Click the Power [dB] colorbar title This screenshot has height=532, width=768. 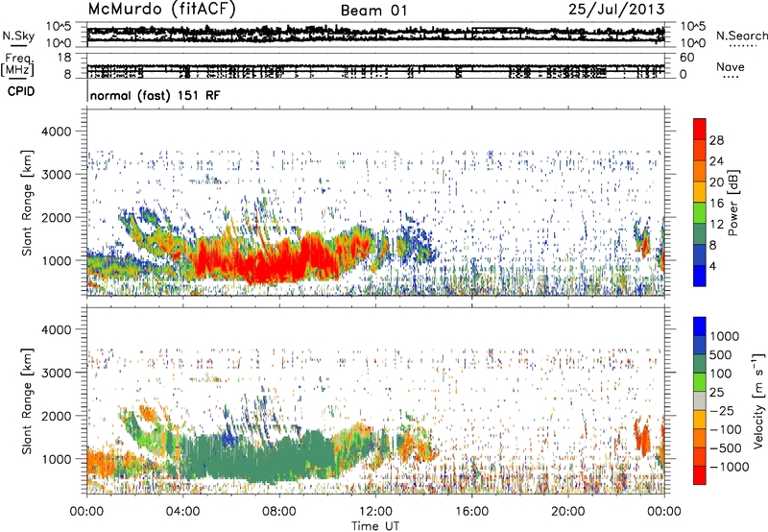point(732,203)
